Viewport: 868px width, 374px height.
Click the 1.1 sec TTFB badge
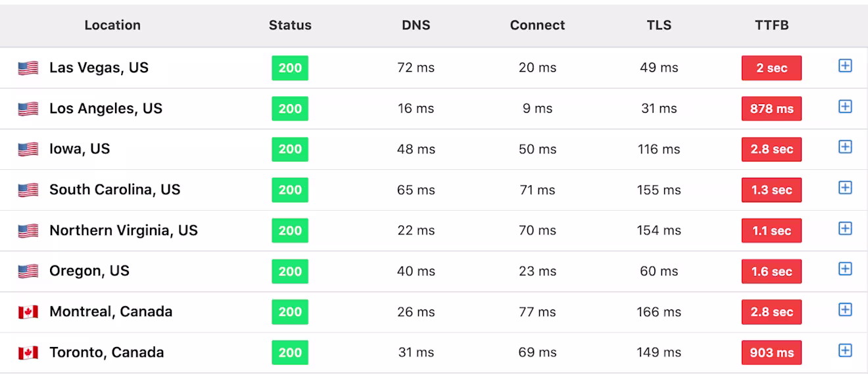click(771, 230)
